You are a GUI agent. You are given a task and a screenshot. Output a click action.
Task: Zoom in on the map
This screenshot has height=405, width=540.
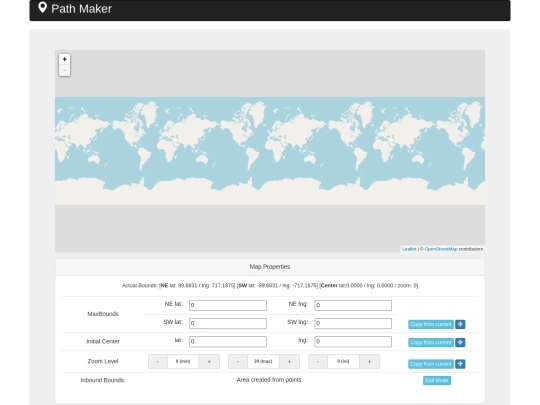coord(64,59)
